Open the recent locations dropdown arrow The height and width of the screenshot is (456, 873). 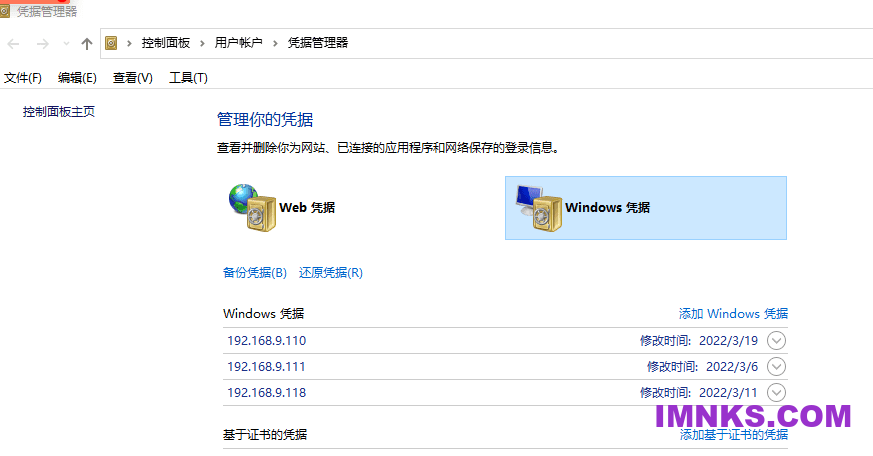click(66, 43)
